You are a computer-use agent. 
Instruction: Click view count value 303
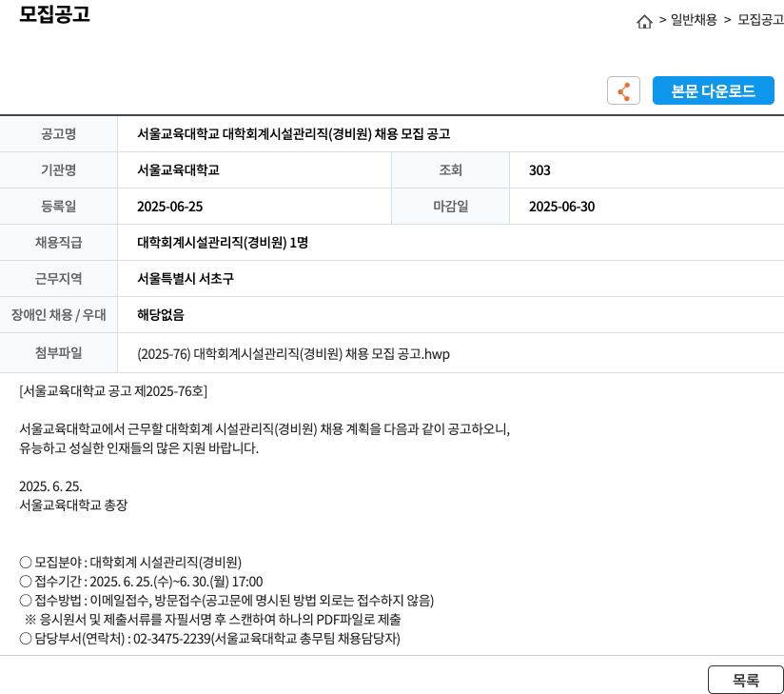(x=539, y=170)
